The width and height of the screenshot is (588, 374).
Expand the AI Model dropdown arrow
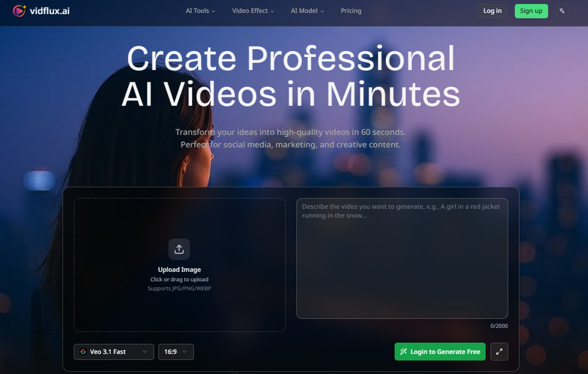point(322,11)
